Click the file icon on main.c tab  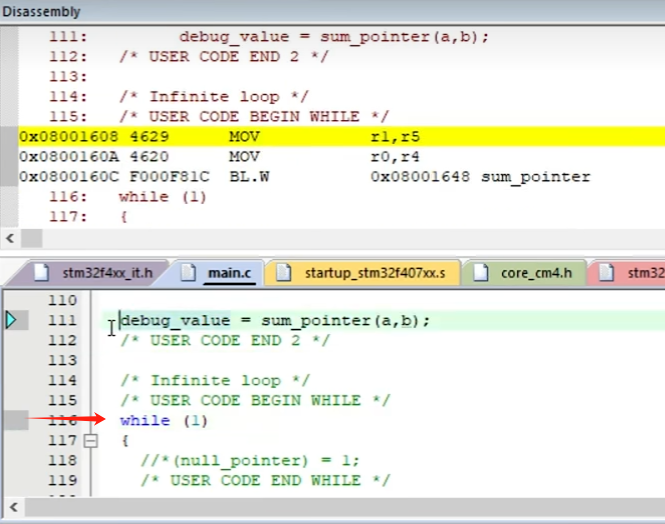pos(188,273)
